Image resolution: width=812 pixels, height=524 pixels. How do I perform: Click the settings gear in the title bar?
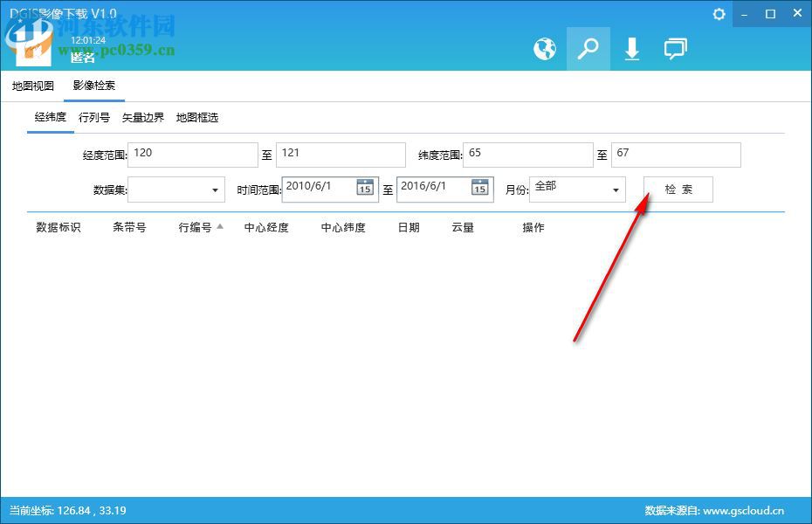[719, 14]
